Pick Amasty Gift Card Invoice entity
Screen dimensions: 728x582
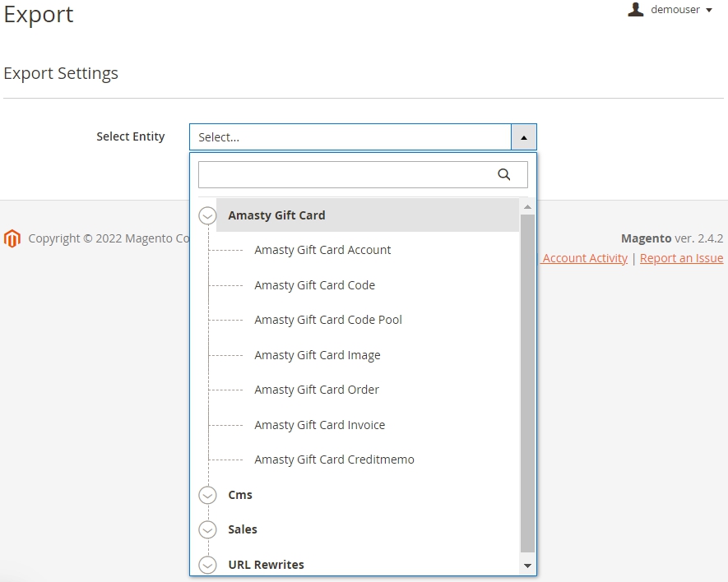point(320,425)
